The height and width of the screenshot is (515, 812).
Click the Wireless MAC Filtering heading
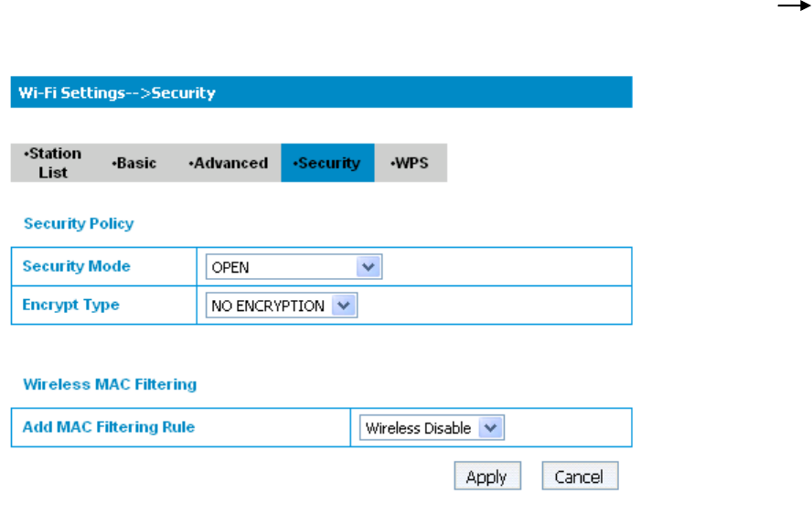coord(110,384)
